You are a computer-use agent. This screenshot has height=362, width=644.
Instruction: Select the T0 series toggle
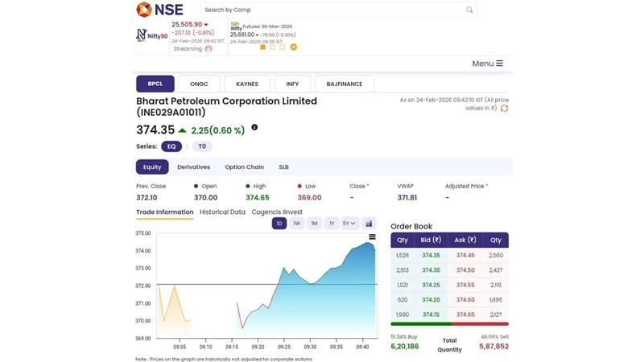[x=202, y=146]
